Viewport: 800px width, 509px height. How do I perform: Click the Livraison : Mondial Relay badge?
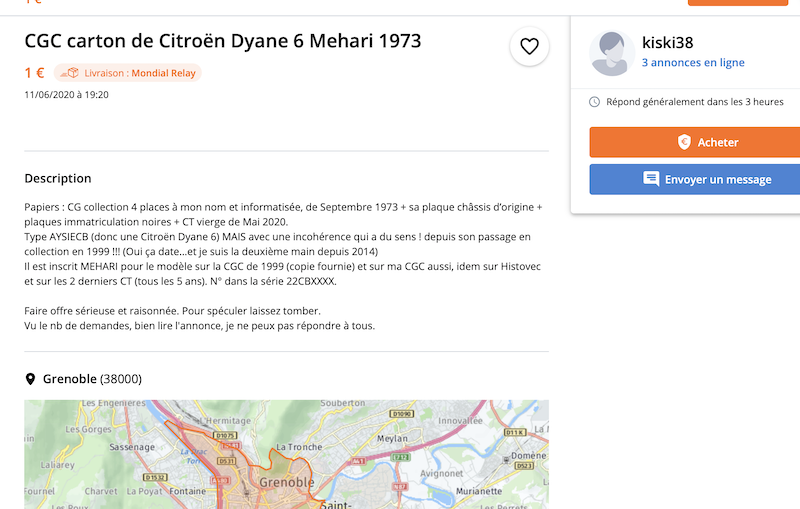[128, 73]
